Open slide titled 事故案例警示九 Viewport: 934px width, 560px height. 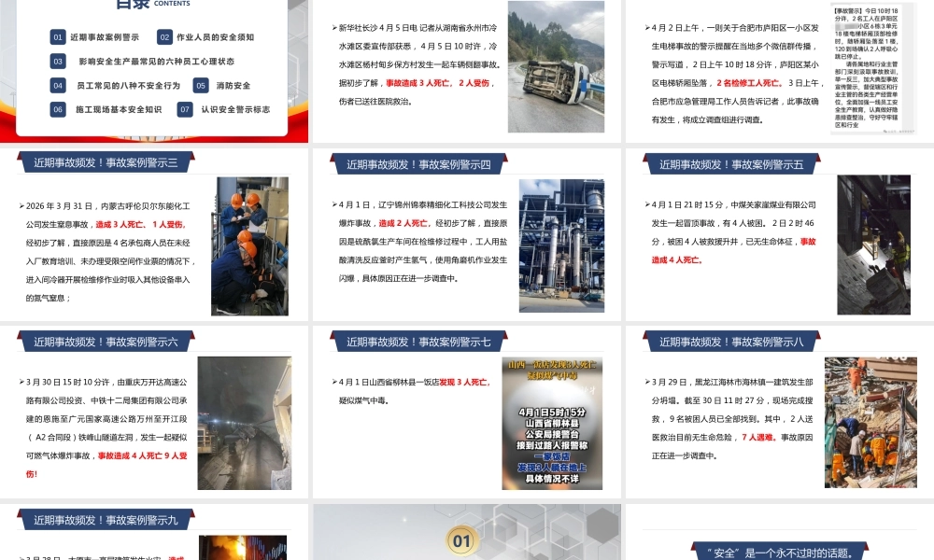(106, 520)
